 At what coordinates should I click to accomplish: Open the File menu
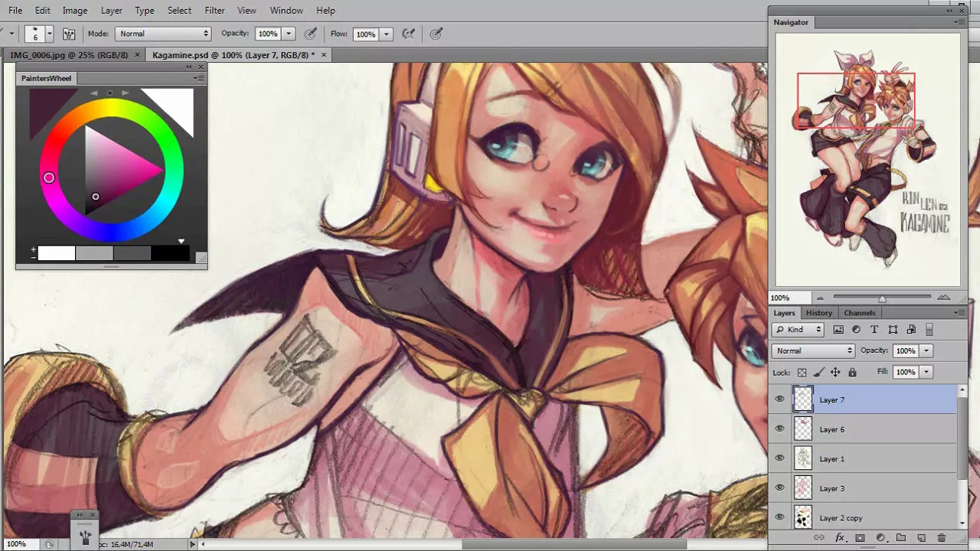(x=15, y=10)
